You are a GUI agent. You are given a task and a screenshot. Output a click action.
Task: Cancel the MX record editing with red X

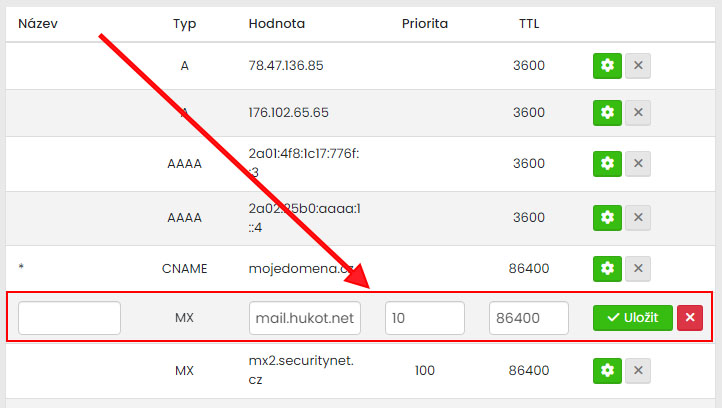point(690,318)
